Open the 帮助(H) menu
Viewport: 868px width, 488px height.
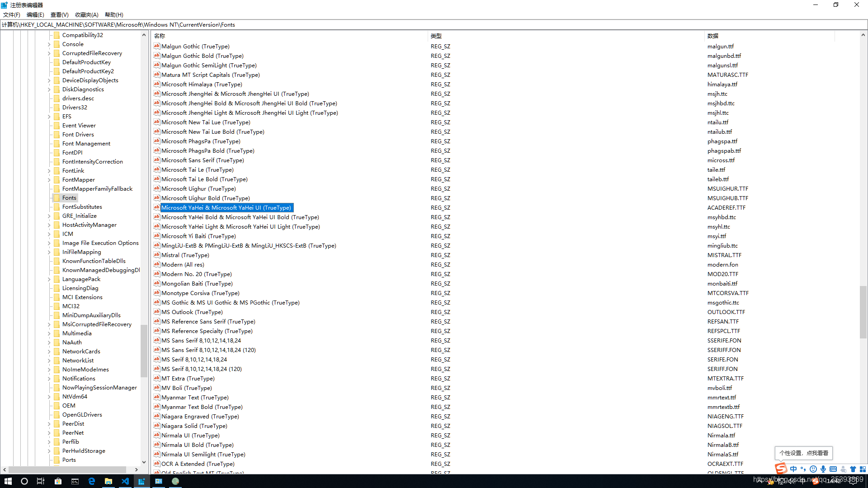[x=114, y=15]
